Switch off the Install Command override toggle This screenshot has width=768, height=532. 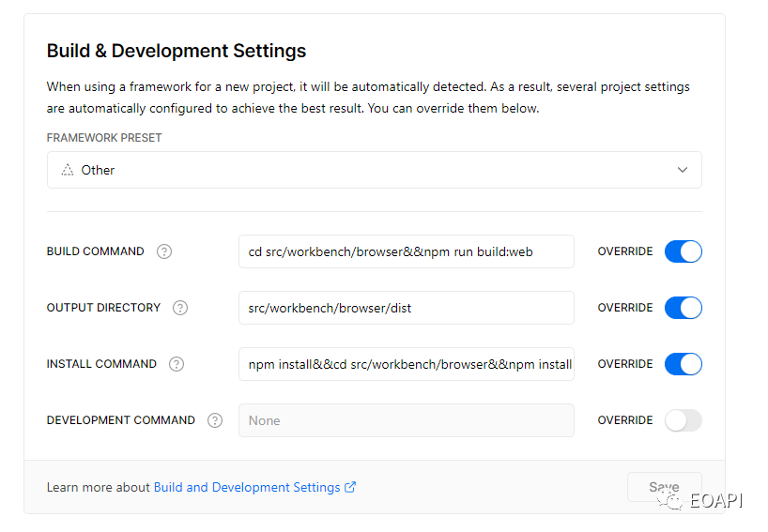(684, 364)
